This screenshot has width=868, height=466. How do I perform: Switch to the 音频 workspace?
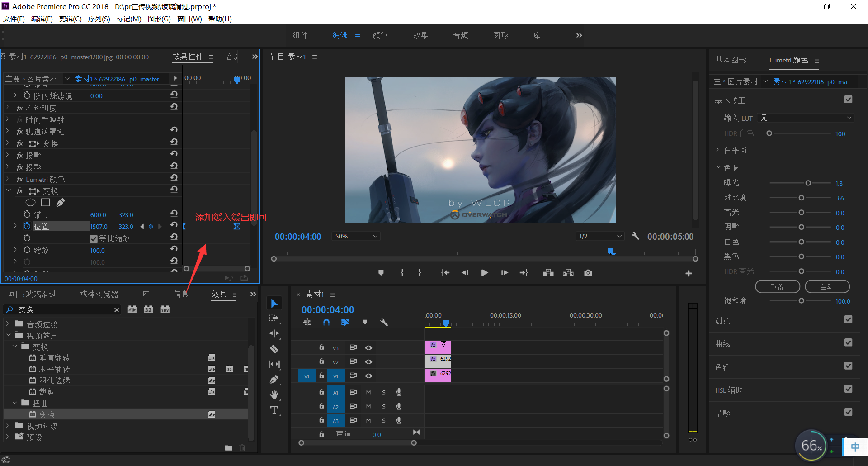[x=461, y=35]
